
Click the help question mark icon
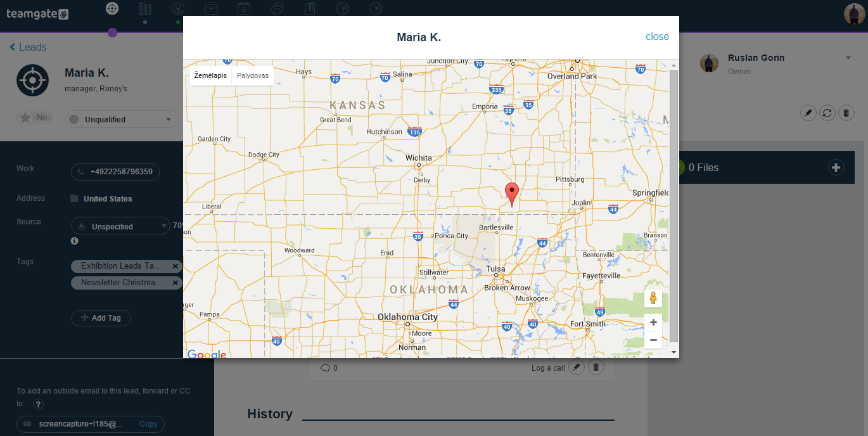click(39, 404)
